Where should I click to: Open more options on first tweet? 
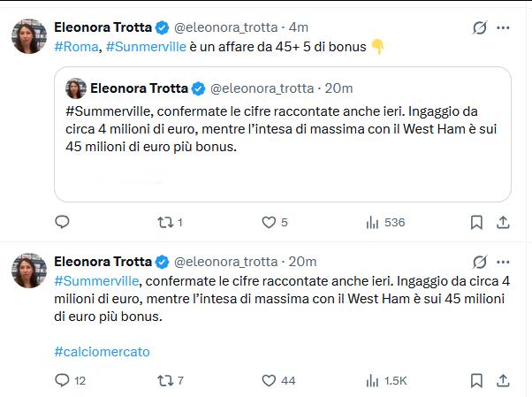coord(503,27)
